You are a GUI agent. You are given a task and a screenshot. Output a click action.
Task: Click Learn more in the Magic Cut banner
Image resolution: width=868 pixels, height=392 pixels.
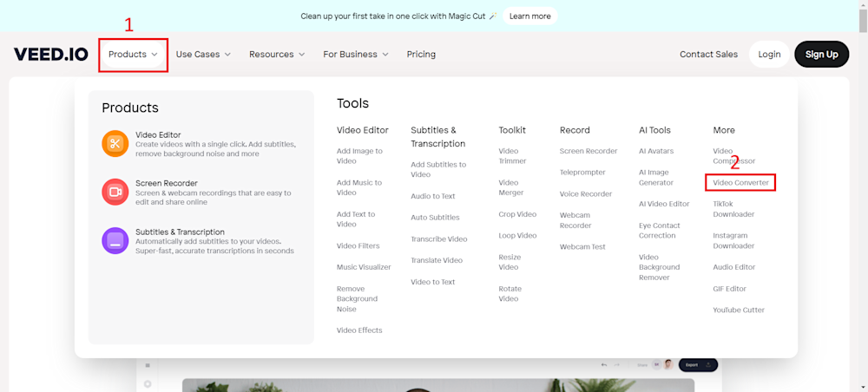[x=529, y=16]
